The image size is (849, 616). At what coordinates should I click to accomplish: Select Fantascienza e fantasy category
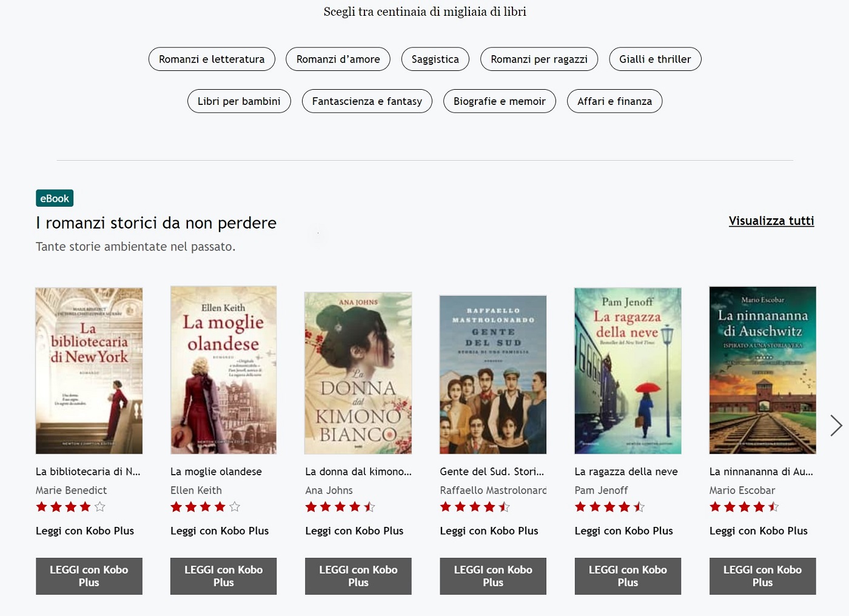[367, 101]
